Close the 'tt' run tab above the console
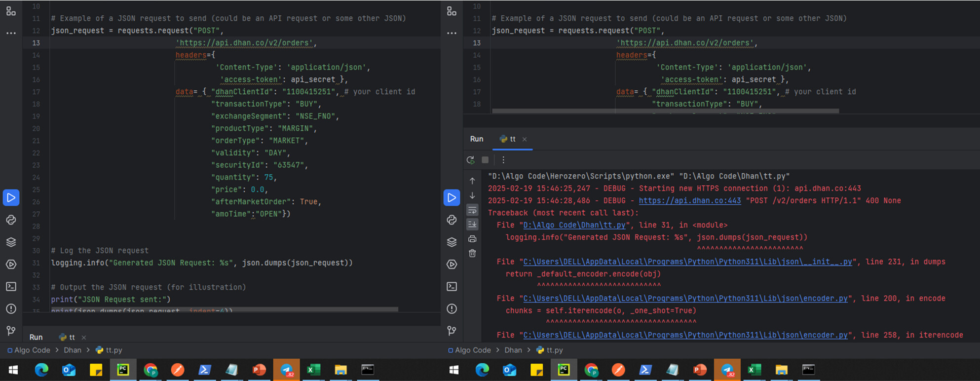This screenshot has width=980, height=381. 525,140
